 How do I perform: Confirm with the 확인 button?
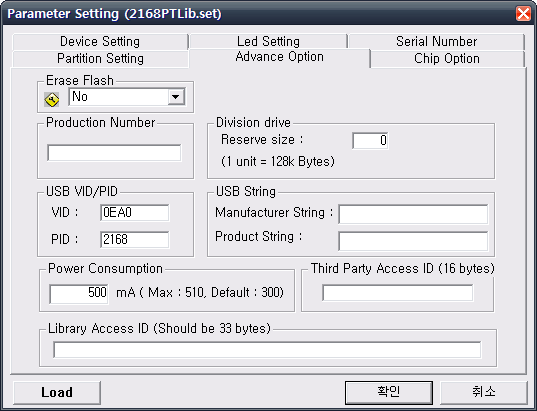click(389, 393)
